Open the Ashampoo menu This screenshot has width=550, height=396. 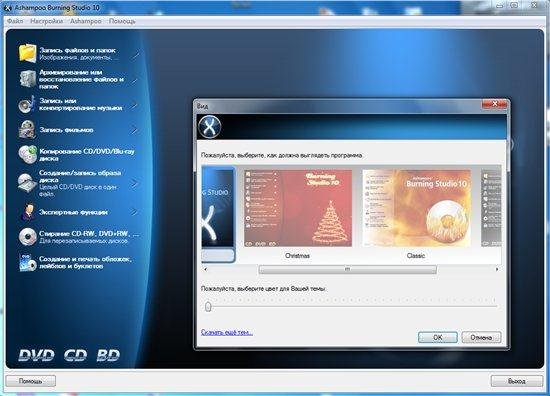pos(86,21)
